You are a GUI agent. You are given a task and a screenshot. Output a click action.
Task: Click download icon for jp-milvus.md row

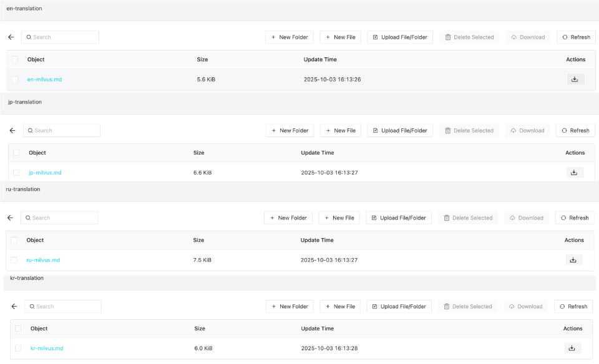pyautogui.click(x=575, y=173)
